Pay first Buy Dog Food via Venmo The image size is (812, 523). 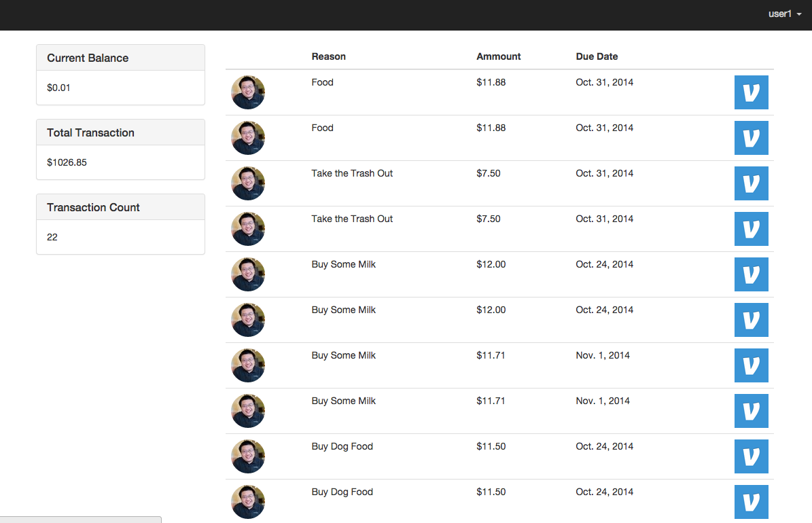[751, 456]
